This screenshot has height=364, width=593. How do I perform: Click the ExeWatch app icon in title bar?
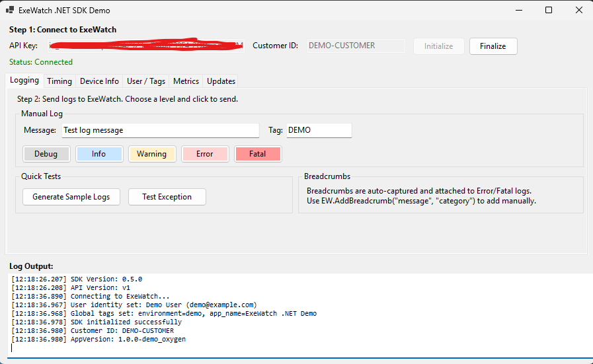coord(10,10)
